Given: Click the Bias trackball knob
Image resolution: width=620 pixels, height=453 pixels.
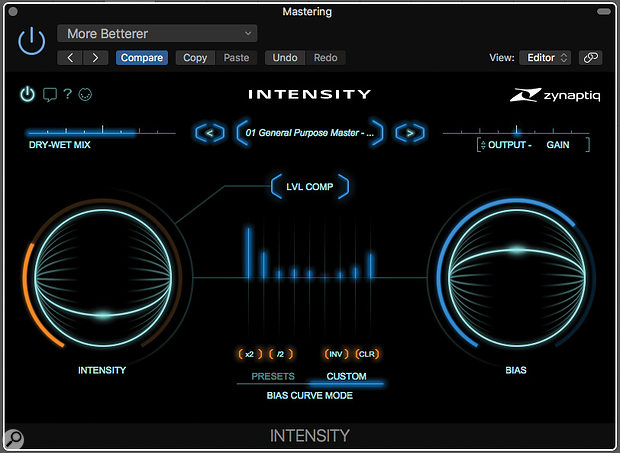Looking at the screenshot, I should (516, 277).
